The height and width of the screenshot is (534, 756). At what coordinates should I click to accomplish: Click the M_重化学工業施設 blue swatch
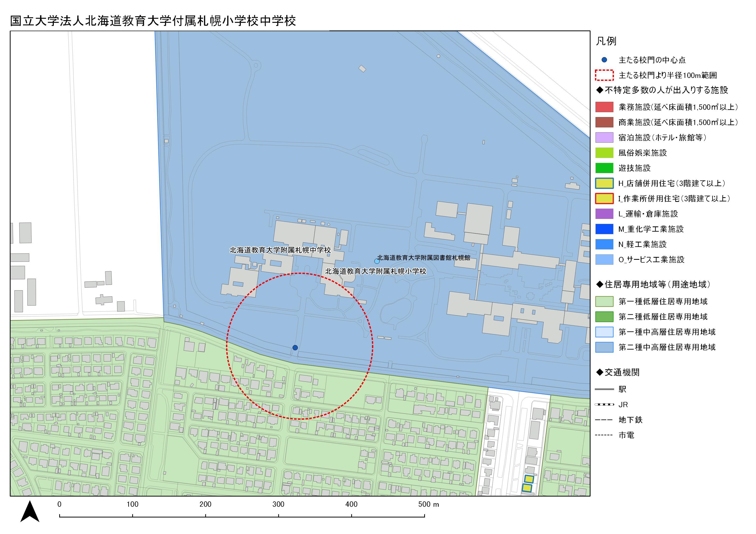pyautogui.click(x=604, y=229)
